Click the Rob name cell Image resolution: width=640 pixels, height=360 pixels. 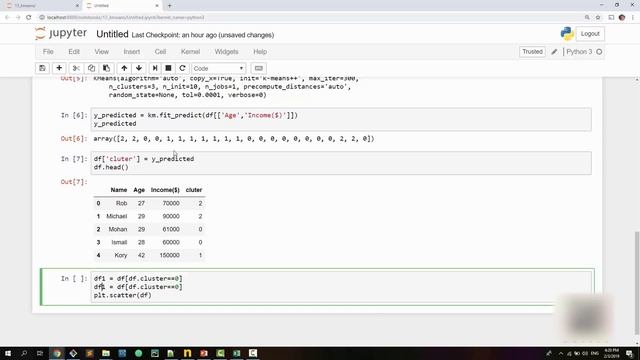pos(121,203)
